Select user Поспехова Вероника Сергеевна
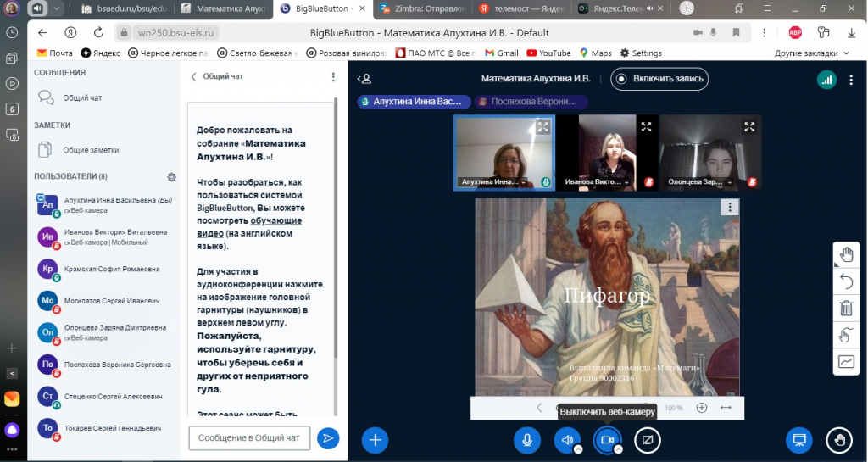This screenshot has height=462, width=868. coord(105,365)
